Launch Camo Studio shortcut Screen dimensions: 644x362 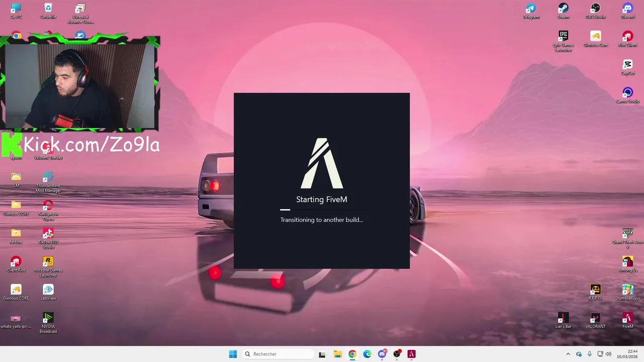(627, 96)
